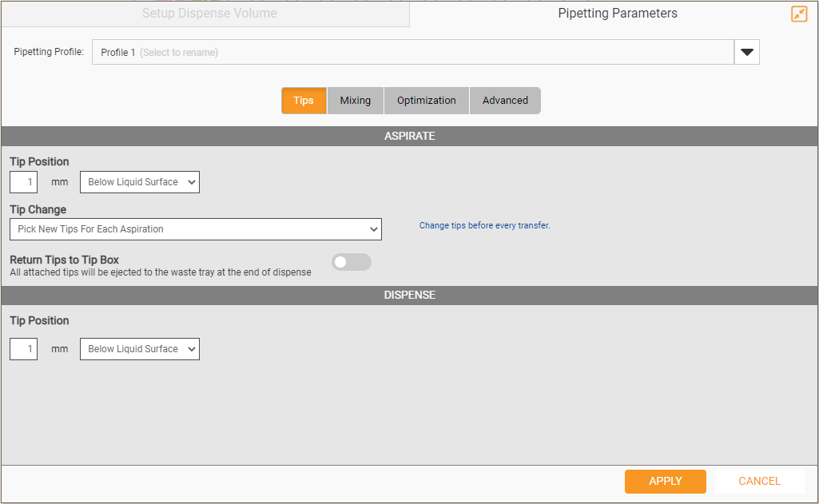Select the Pipetting Parameters tab

(617, 14)
